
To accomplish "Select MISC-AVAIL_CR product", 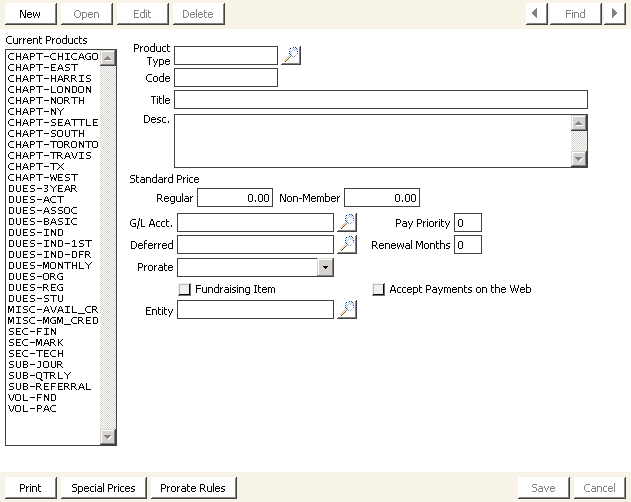I will (53, 310).
